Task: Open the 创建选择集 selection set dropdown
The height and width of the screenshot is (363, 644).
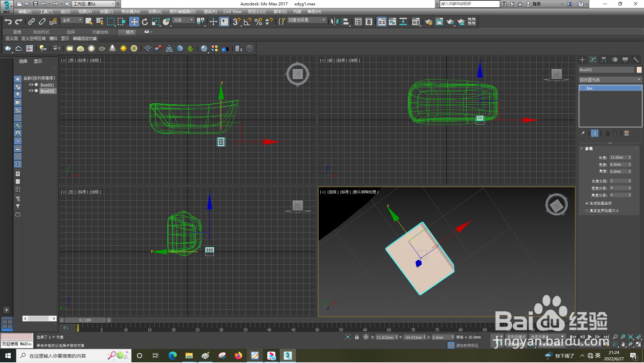Action: tap(324, 20)
